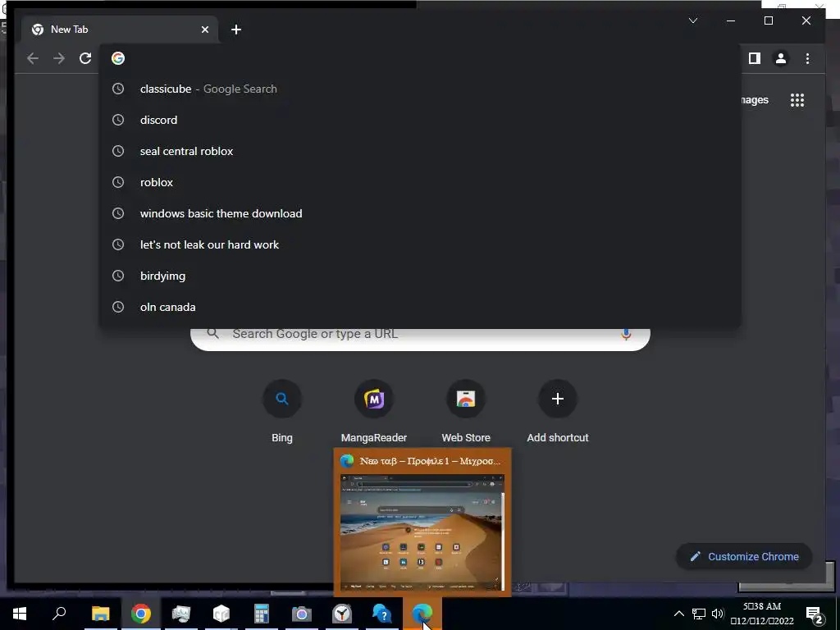Open the computers app taskbar icon
Image resolution: width=840 pixels, height=630 pixels.
pyautogui.click(x=181, y=614)
